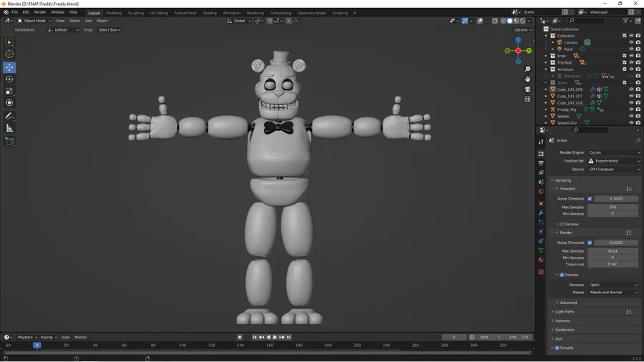Switch to the Shading workspace tab
Screen dimensions: 644x362
210,13
